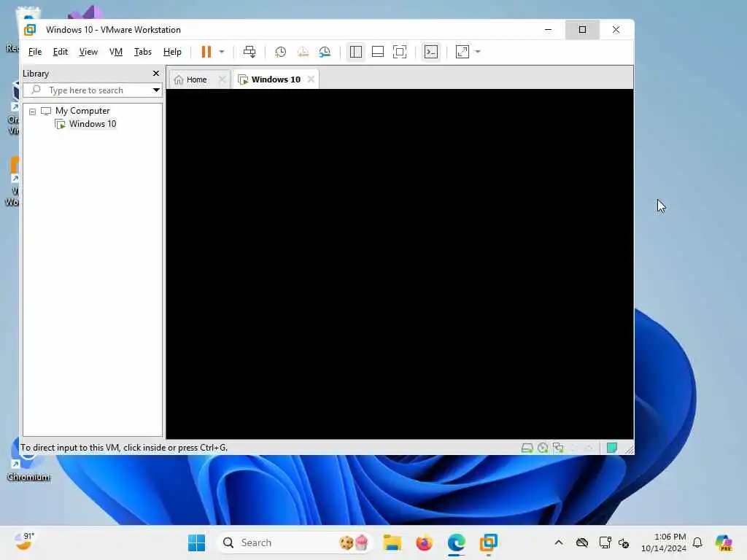Open Microsoft Edge from the taskbar
The image size is (747, 560).
point(456,542)
